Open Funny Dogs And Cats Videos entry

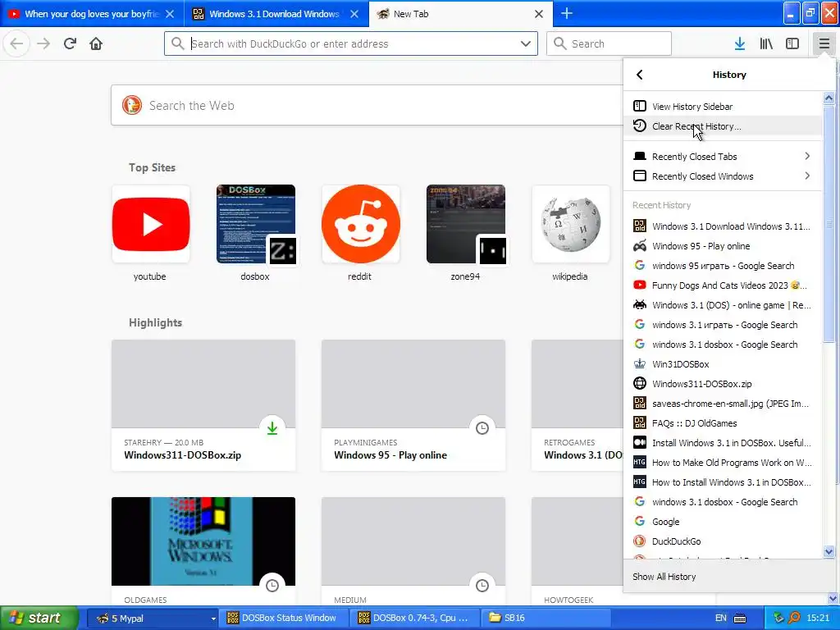click(x=722, y=285)
